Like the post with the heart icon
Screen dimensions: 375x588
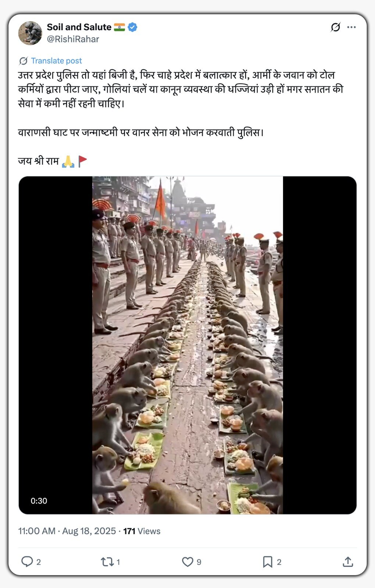187,562
